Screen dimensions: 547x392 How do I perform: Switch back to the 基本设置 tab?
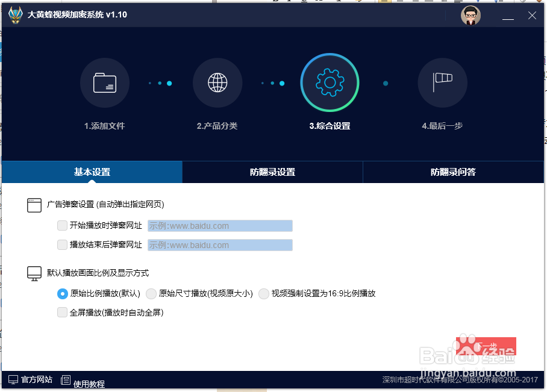pyautogui.click(x=91, y=172)
